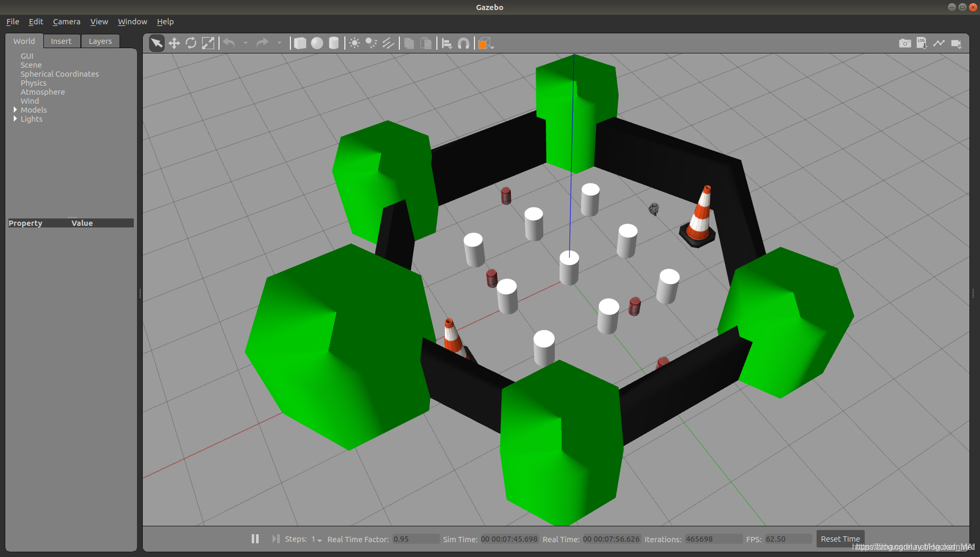Insert a sphere shape

click(x=317, y=43)
